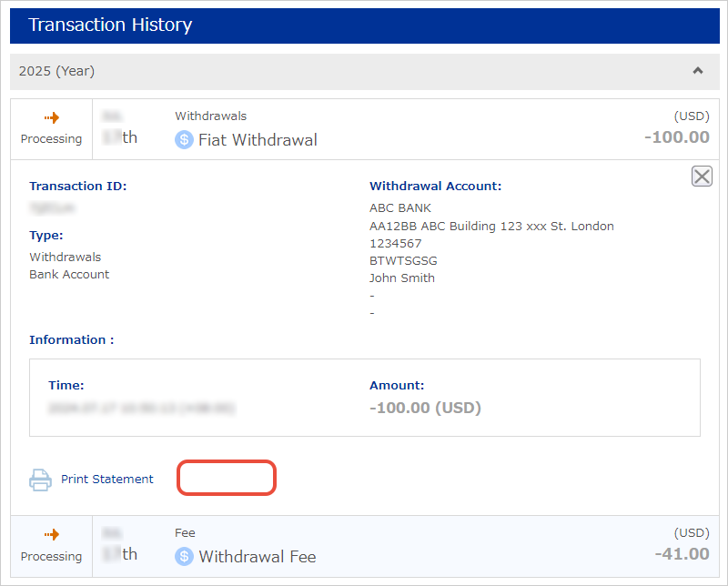Click the orange Processing arrow on Withdrawal Fee row
Screen dimensions: 728x586
coord(52,535)
